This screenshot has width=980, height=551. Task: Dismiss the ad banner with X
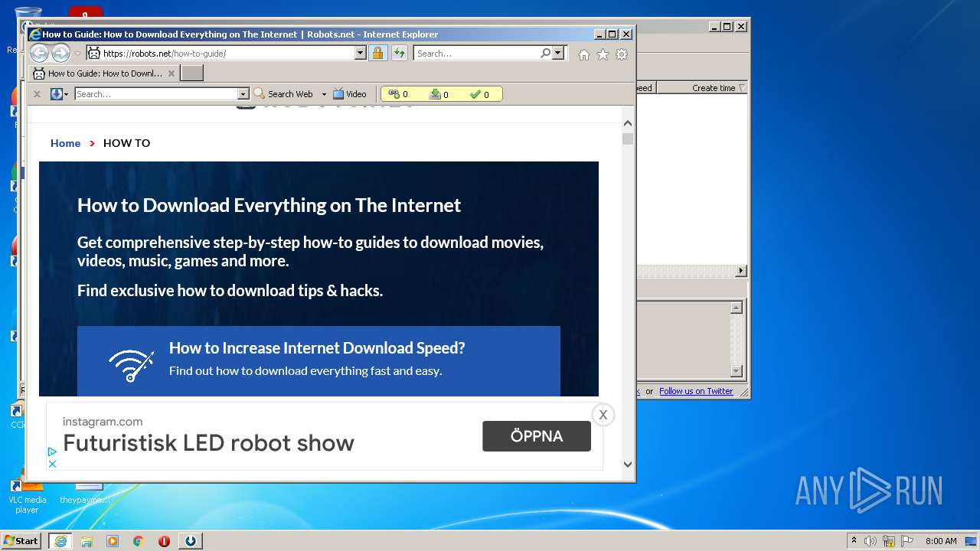coord(603,415)
